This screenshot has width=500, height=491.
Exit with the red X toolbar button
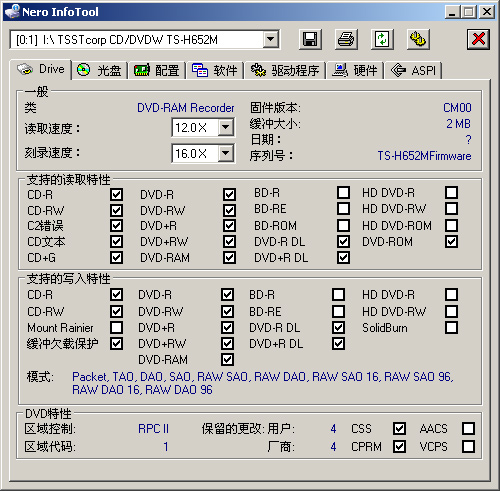point(478,40)
